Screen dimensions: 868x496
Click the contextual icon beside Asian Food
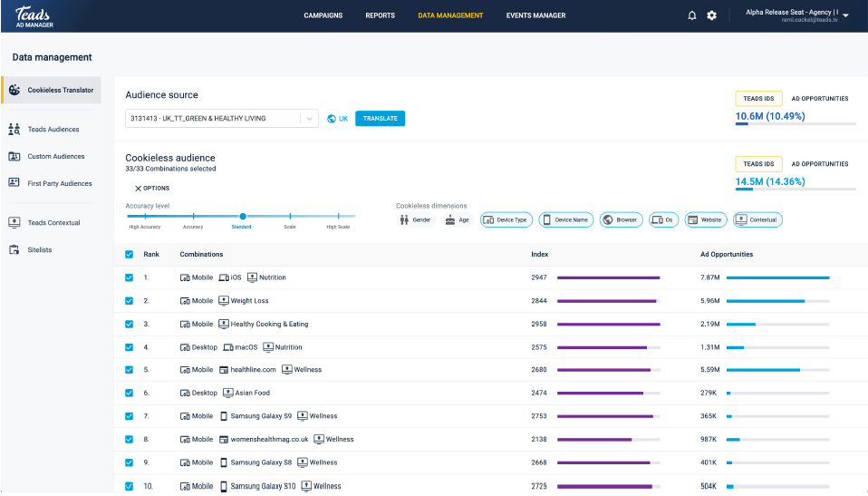(228, 393)
